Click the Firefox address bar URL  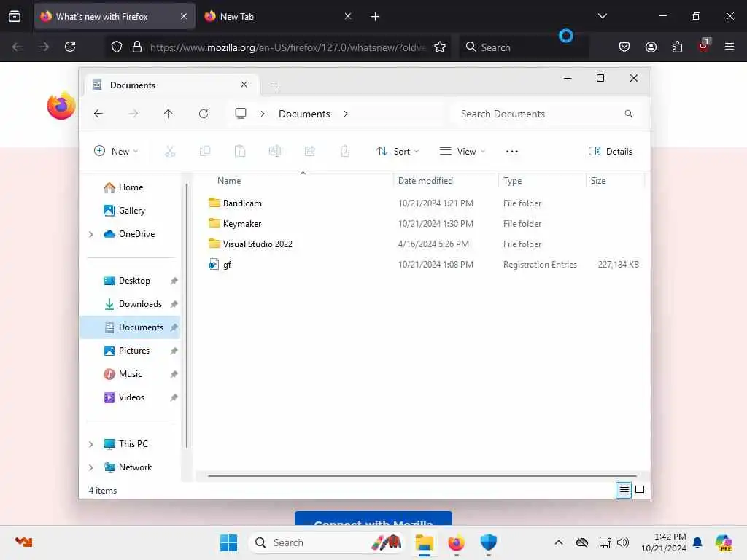coord(287,47)
